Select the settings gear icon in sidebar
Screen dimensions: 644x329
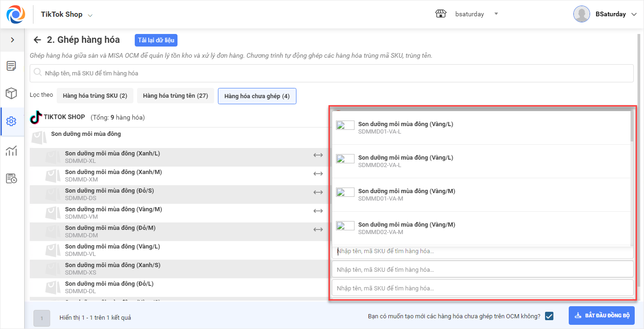[x=12, y=121]
